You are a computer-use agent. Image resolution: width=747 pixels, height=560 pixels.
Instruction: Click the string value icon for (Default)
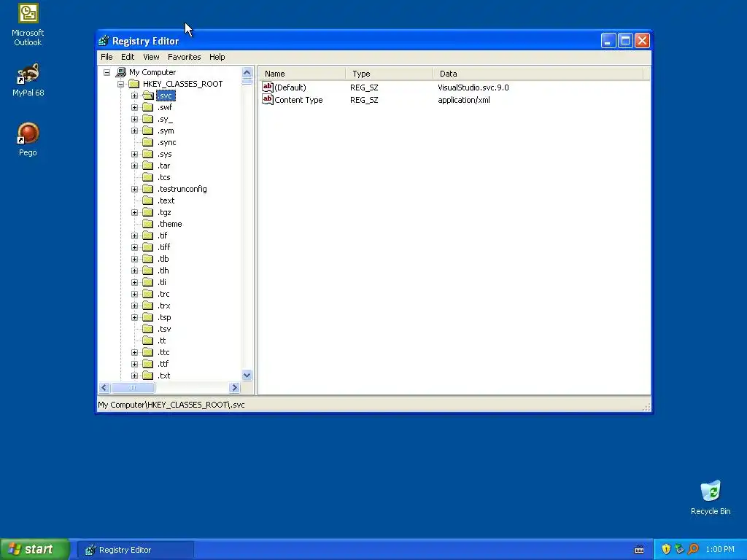click(x=268, y=87)
